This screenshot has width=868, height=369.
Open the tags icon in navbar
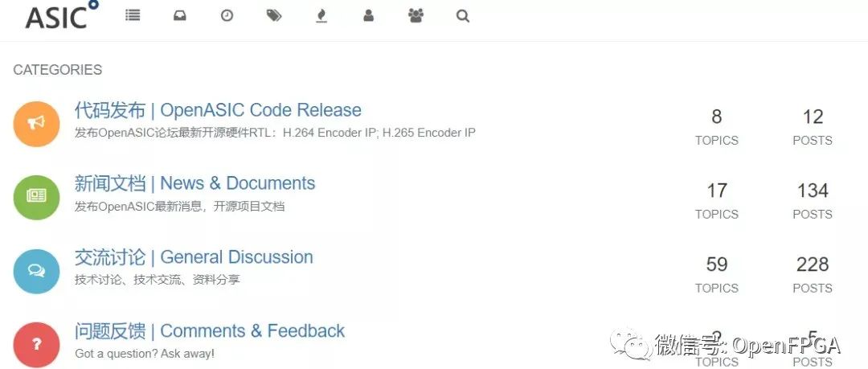[x=274, y=16]
